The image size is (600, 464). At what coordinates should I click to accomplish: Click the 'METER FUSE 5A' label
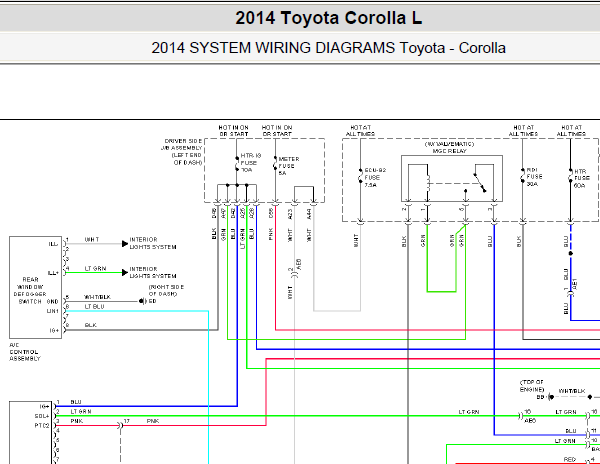tap(289, 166)
